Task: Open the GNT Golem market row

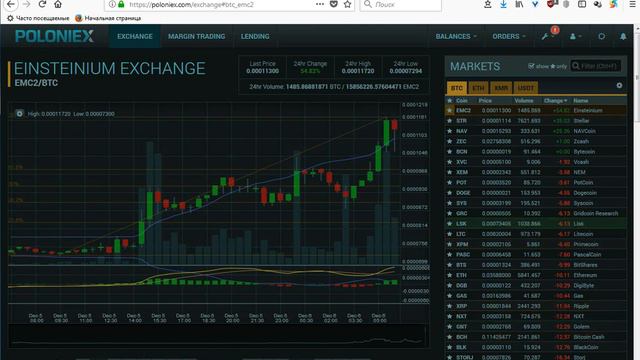Action: (536, 327)
